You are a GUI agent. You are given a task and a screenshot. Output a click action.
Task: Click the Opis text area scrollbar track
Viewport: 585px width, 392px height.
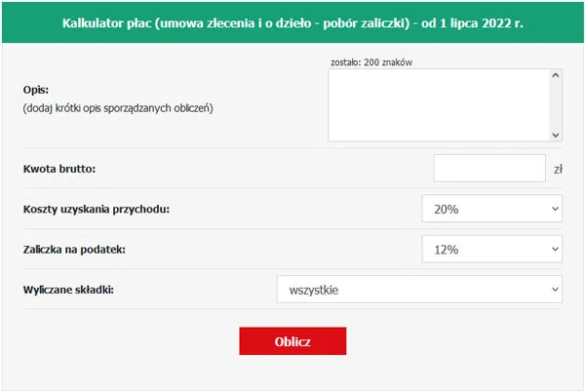tap(556, 105)
